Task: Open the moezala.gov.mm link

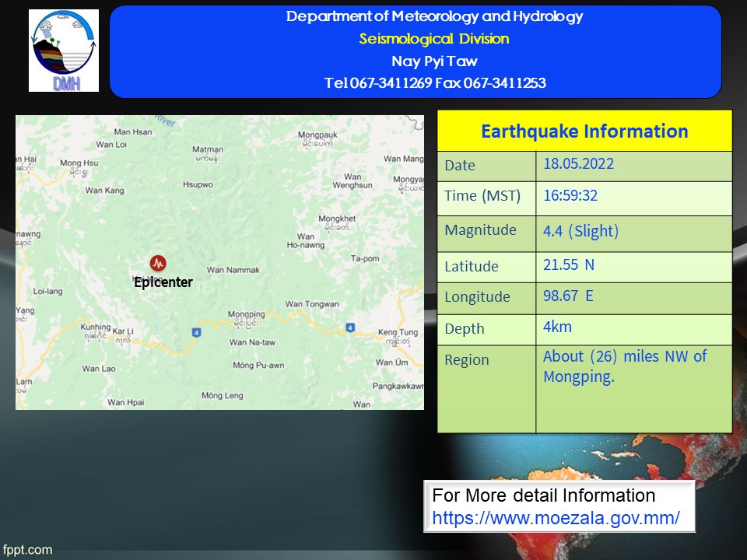Action: (x=556, y=518)
